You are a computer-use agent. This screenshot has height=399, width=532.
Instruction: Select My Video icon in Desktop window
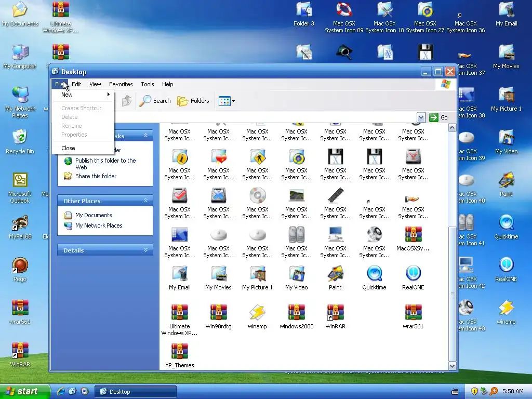296,278
